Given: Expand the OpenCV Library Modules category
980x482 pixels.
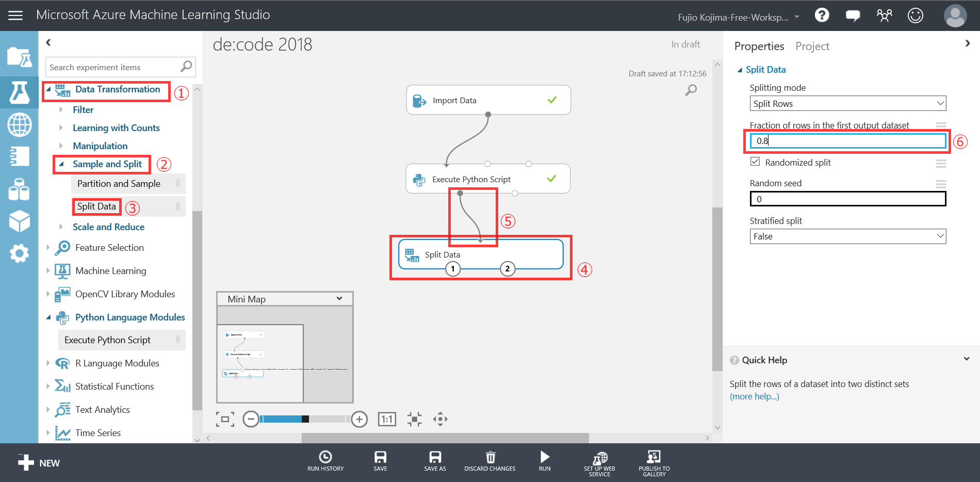Looking at the screenshot, I should [x=48, y=294].
